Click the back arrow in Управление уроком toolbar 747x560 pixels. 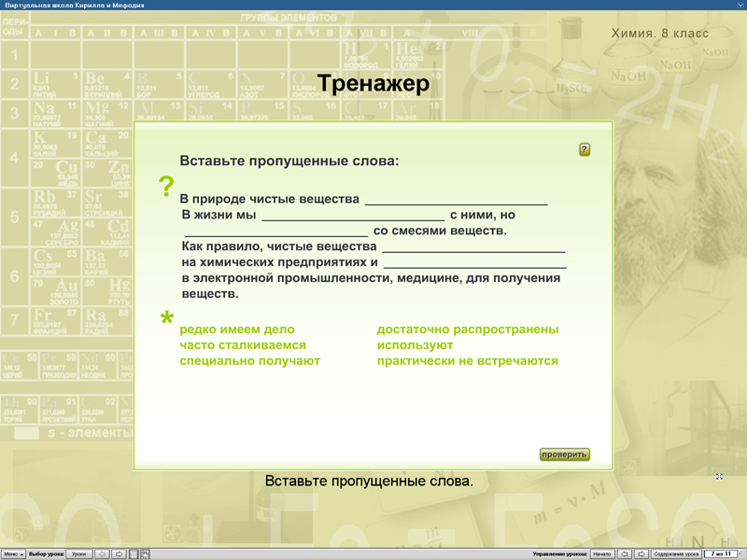(624, 553)
